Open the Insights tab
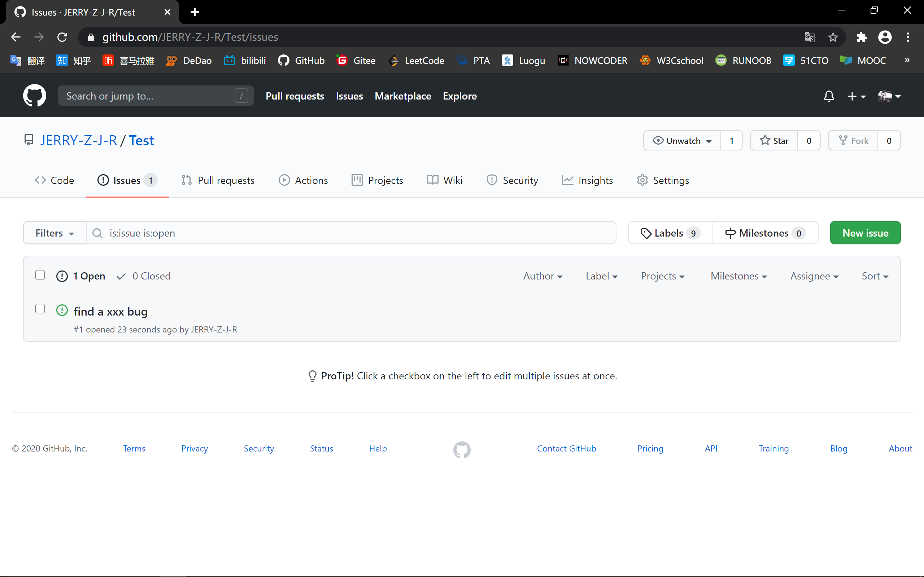The width and height of the screenshot is (924, 577). pos(587,180)
